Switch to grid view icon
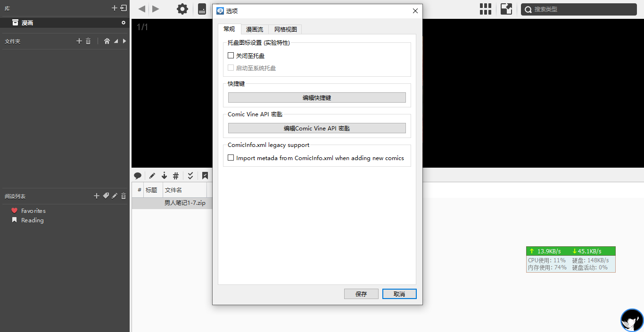The height and width of the screenshot is (332, 644). [486, 9]
